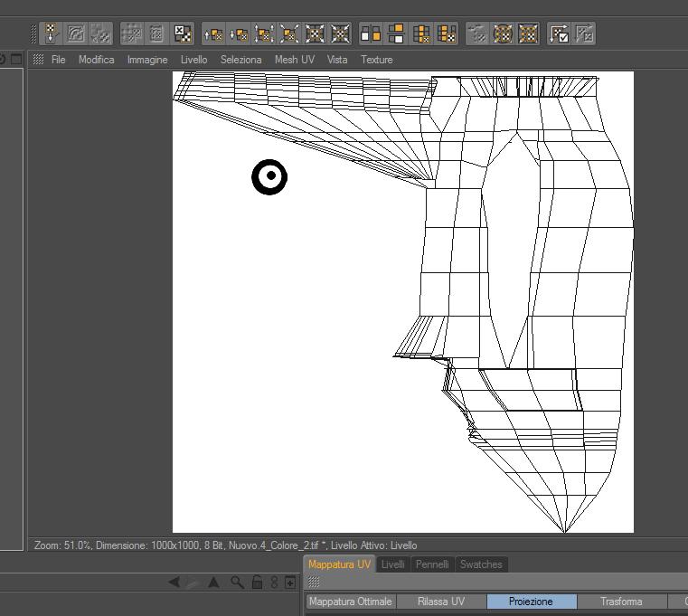688x616 pixels.
Task: Open the Modifica menu
Action: click(97, 60)
